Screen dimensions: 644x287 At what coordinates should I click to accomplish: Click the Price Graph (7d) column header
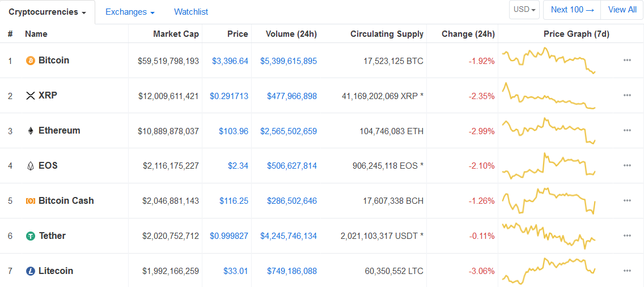(576, 34)
